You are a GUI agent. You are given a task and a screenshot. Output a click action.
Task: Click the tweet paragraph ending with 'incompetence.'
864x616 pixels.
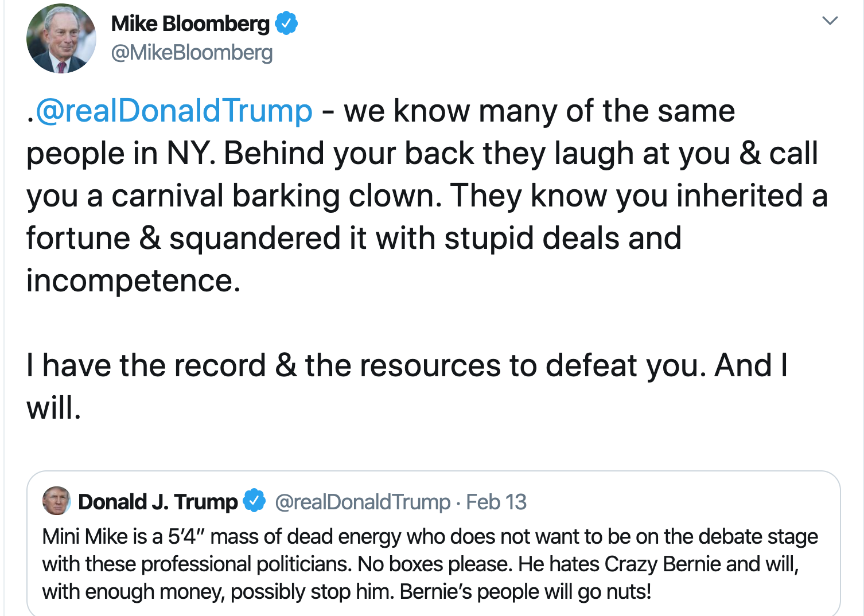[427, 196]
